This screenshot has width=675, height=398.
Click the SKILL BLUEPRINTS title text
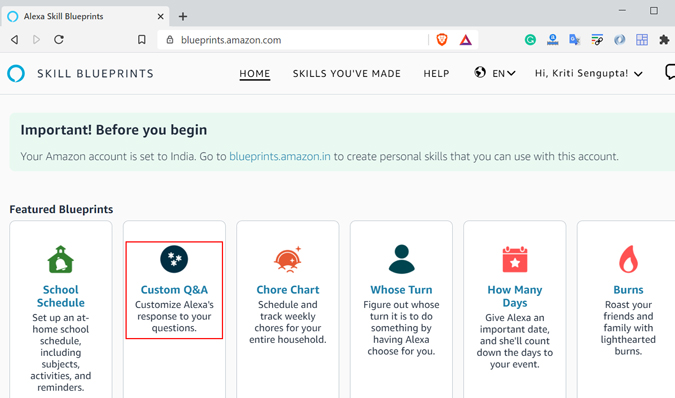(x=95, y=74)
